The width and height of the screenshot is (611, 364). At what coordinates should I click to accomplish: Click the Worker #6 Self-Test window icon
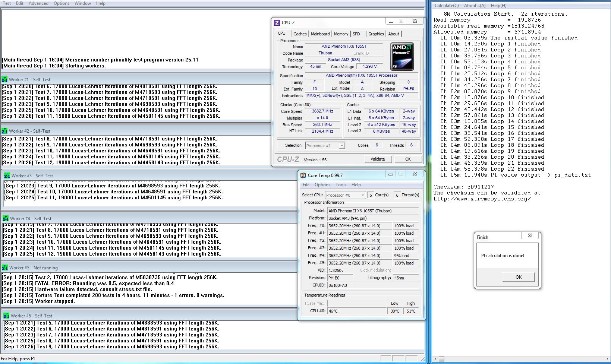coord(6,316)
